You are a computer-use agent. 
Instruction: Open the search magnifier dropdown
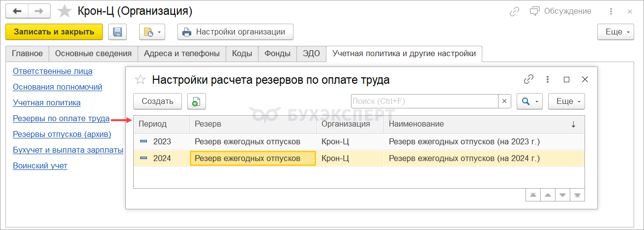[x=529, y=101]
